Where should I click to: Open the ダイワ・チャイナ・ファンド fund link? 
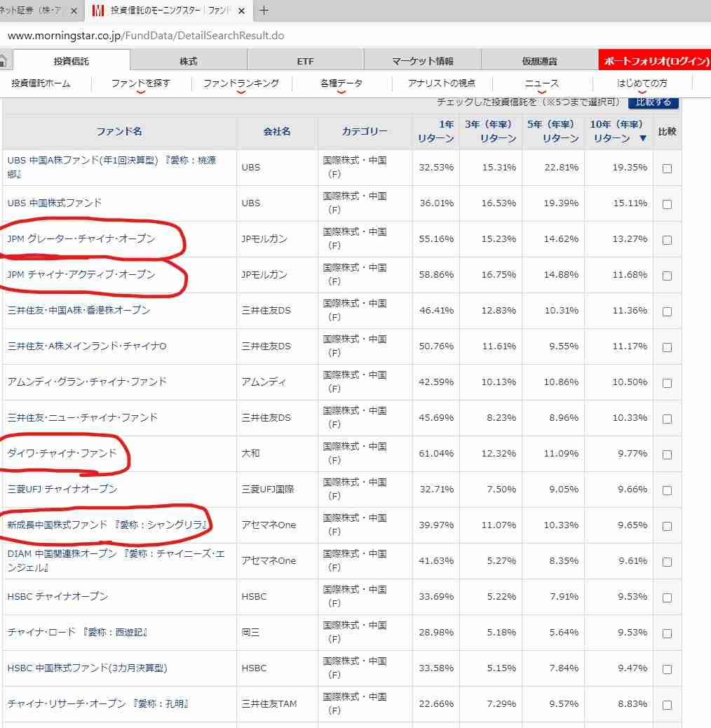click(x=62, y=453)
